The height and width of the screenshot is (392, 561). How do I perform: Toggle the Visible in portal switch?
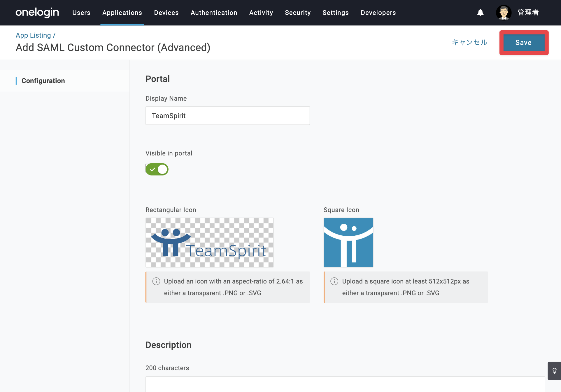pyautogui.click(x=157, y=169)
